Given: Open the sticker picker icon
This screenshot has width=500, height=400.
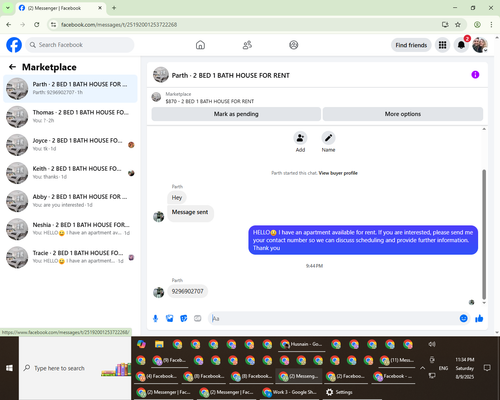Looking at the screenshot, I should tap(184, 319).
